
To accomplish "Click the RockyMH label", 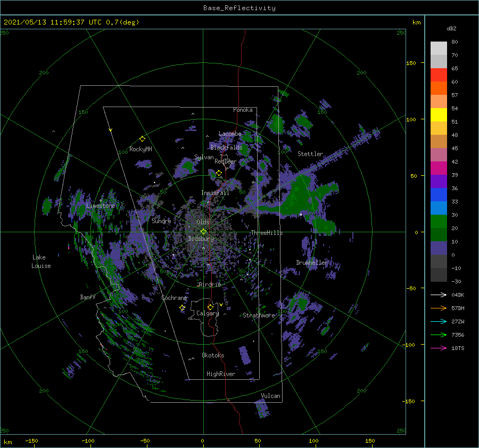I will 141,149.
